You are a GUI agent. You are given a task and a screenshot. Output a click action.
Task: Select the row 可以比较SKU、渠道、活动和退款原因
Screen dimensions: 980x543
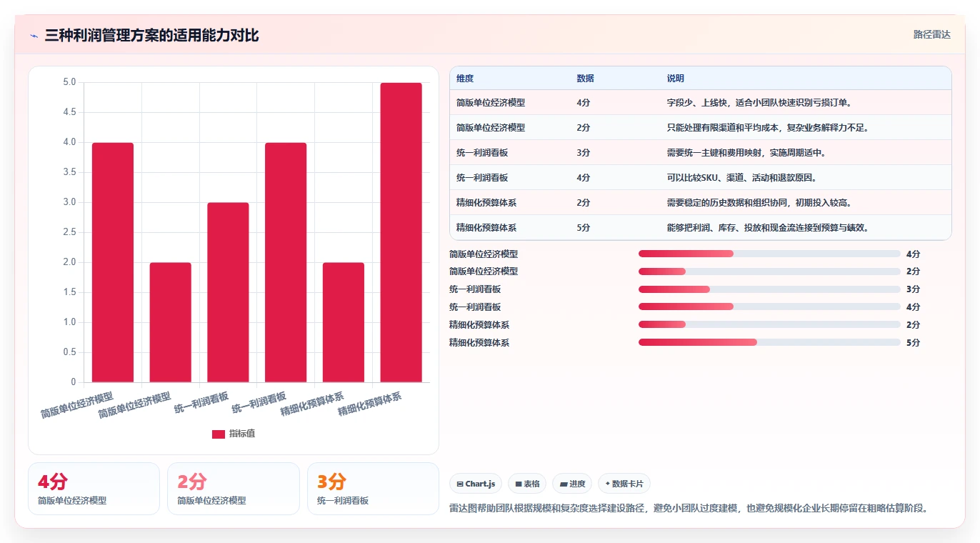tap(701, 177)
